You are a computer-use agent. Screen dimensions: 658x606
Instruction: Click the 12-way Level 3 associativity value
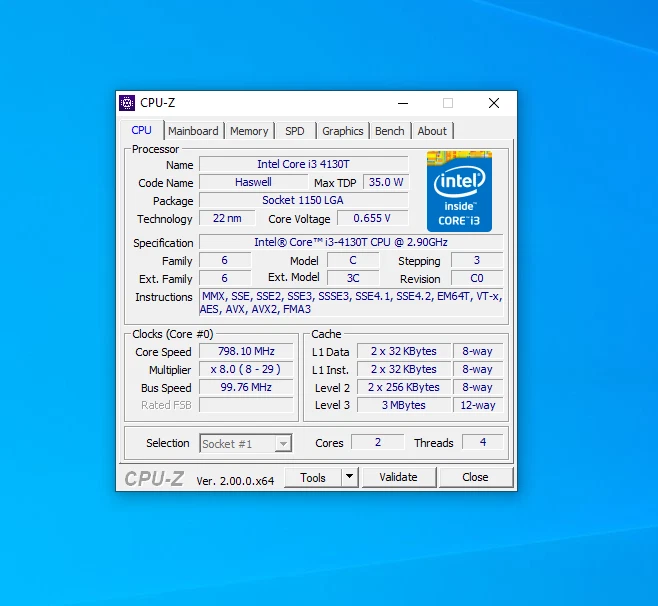[478, 405]
